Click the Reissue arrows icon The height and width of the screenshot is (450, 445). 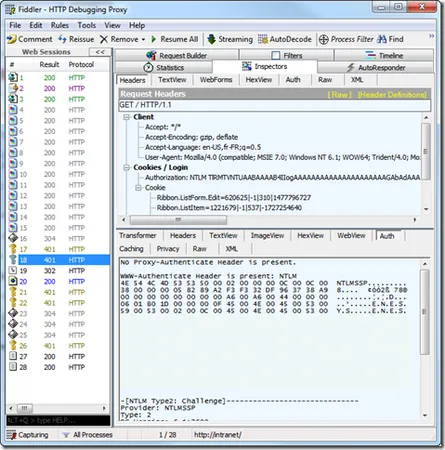click(62, 39)
